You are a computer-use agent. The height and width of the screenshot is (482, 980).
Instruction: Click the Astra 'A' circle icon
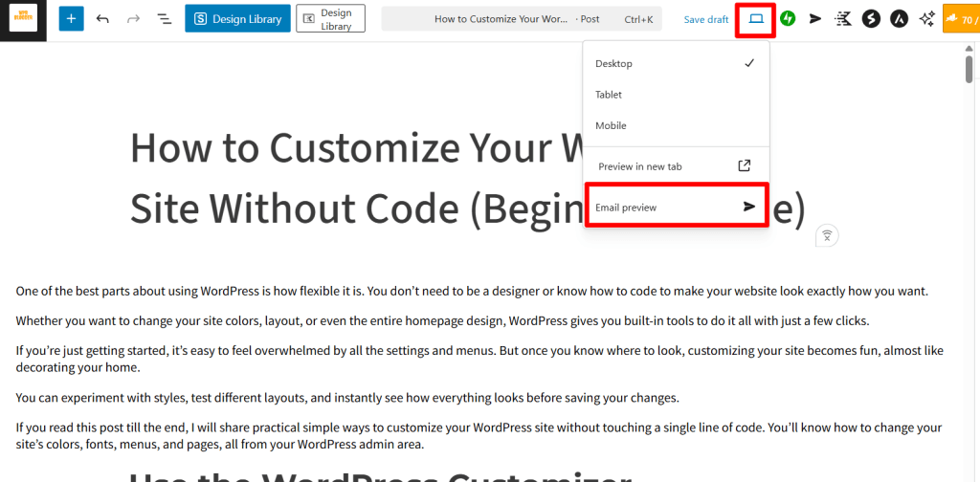[x=899, y=19]
